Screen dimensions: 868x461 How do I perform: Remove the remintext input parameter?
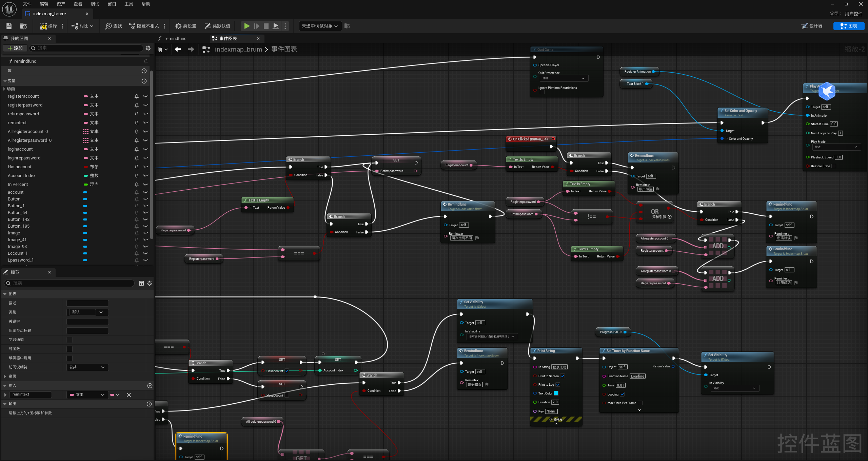(x=129, y=395)
